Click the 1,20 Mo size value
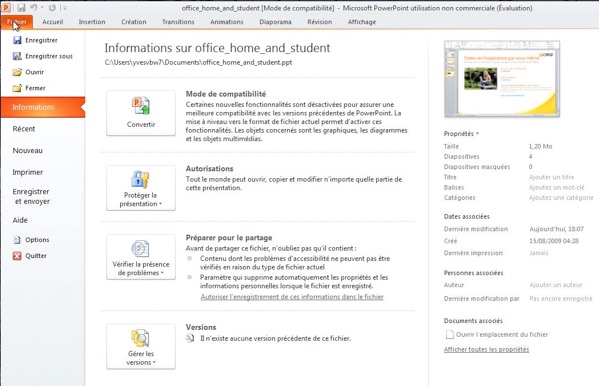Image resolution: width=599 pixels, height=386 pixels. pos(540,146)
